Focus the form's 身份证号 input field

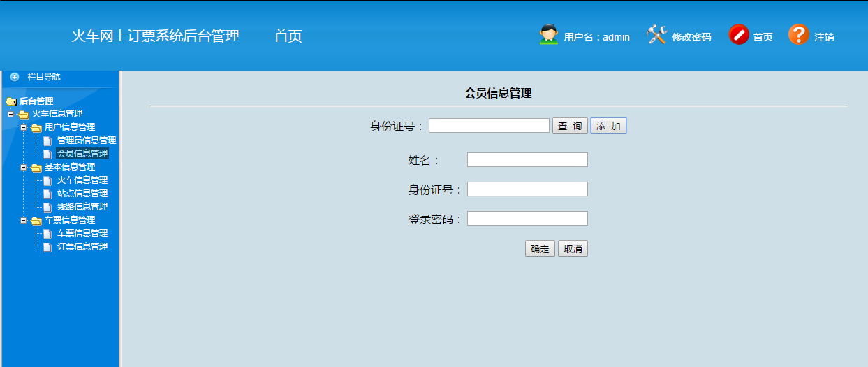(x=527, y=189)
